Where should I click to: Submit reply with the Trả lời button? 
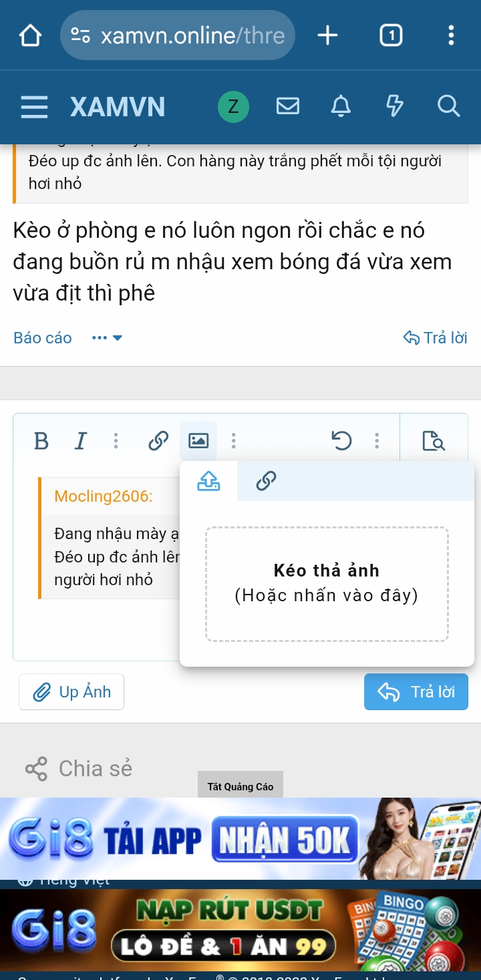point(416,692)
